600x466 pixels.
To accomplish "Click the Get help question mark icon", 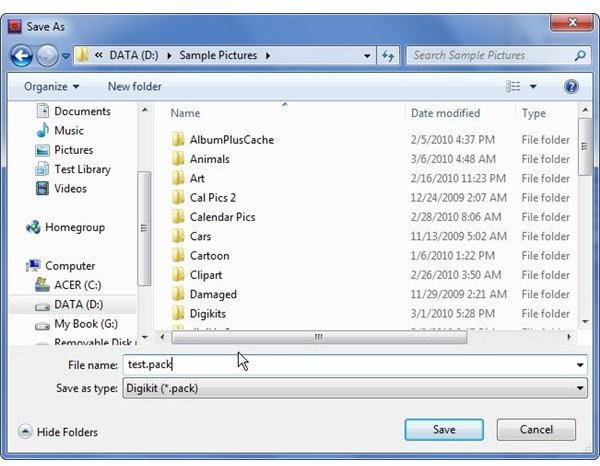I will click(571, 86).
